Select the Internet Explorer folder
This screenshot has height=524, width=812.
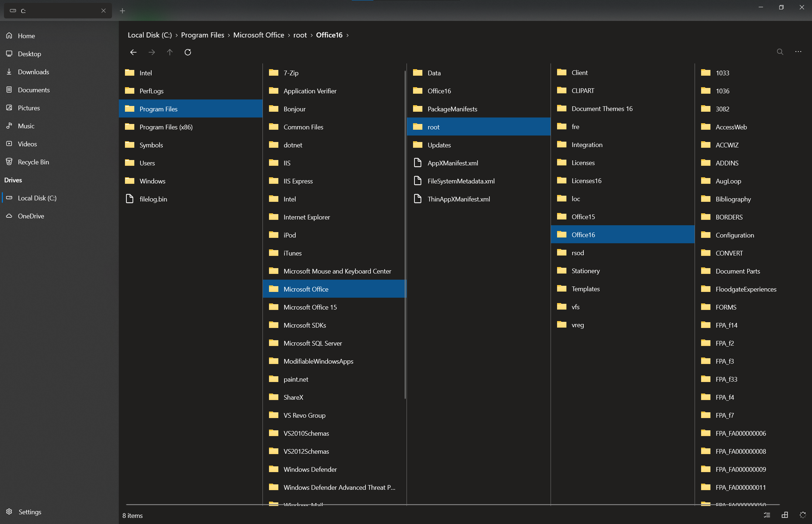(335, 217)
